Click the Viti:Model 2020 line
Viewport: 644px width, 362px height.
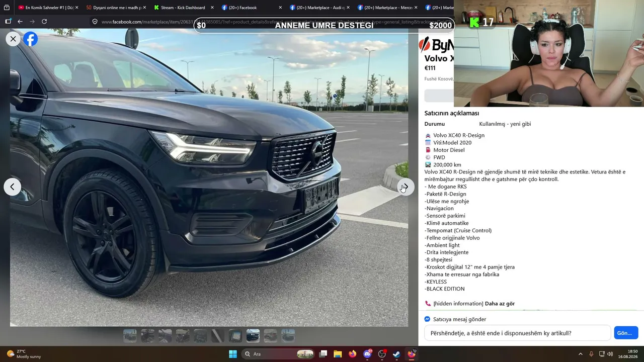(x=452, y=143)
